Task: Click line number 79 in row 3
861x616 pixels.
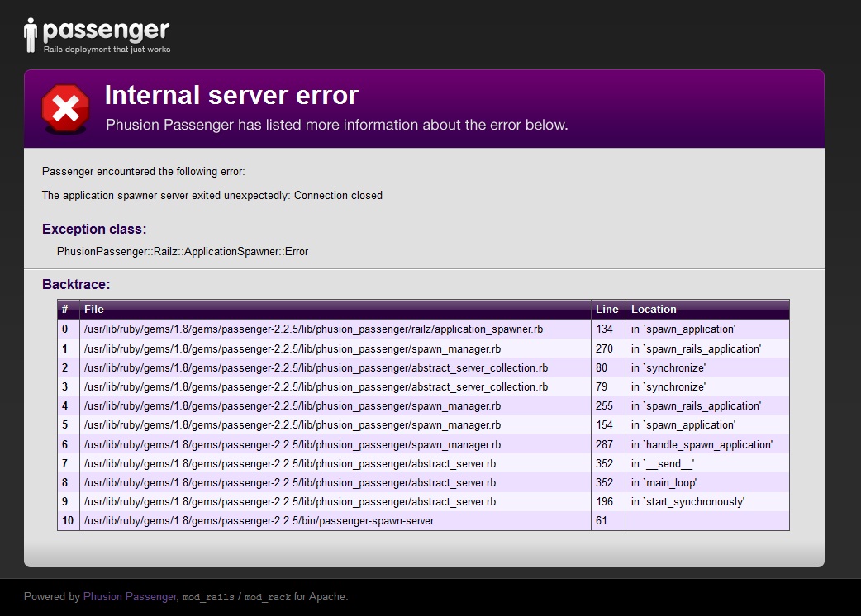Action: click(x=602, y=386)
